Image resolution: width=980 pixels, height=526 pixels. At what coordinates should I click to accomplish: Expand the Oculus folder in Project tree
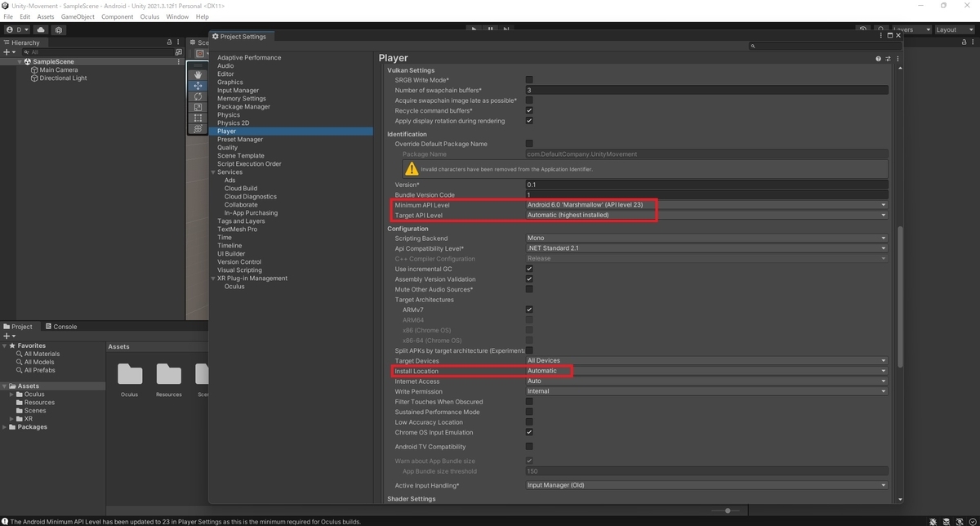11,394
